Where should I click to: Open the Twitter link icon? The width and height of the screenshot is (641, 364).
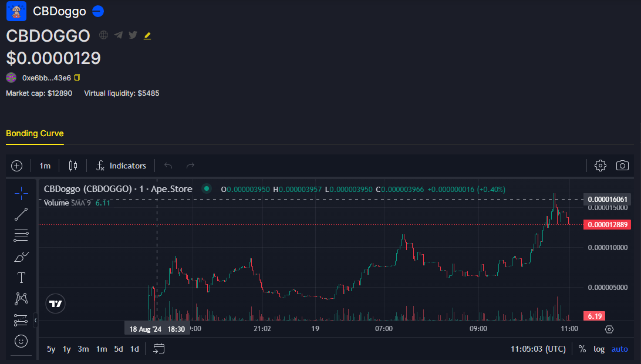133,35
